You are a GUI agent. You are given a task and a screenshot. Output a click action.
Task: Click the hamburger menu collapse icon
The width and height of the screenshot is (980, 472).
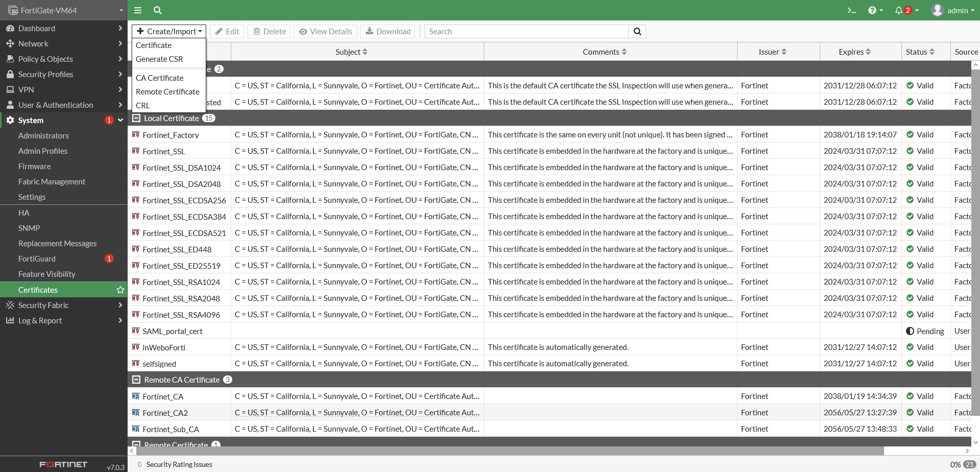pyautogui.click(x=137, y=10)
